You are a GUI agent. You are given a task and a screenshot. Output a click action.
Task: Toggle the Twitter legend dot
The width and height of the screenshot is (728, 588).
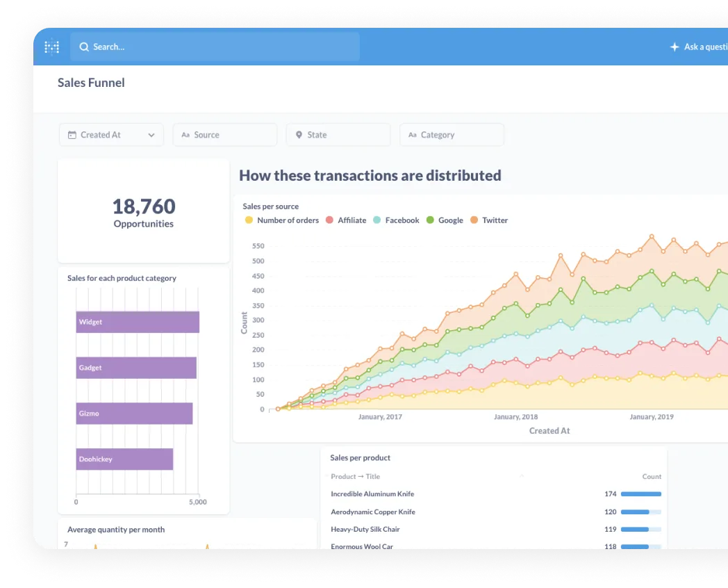[x=474, y=220]
